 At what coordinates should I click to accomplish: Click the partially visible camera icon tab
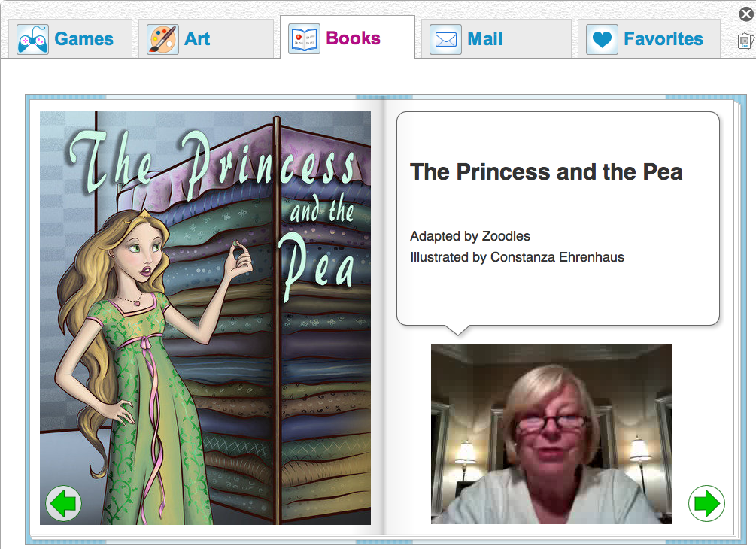click(x=746, y=41)
